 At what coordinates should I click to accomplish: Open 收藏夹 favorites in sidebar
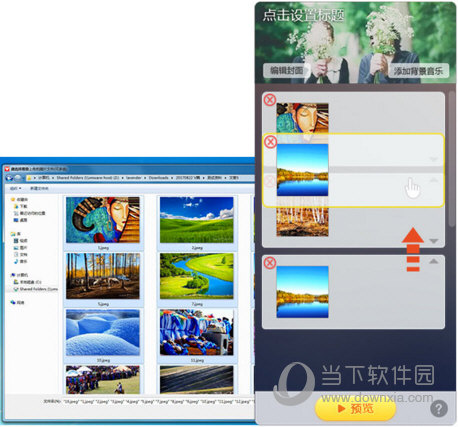20,199
